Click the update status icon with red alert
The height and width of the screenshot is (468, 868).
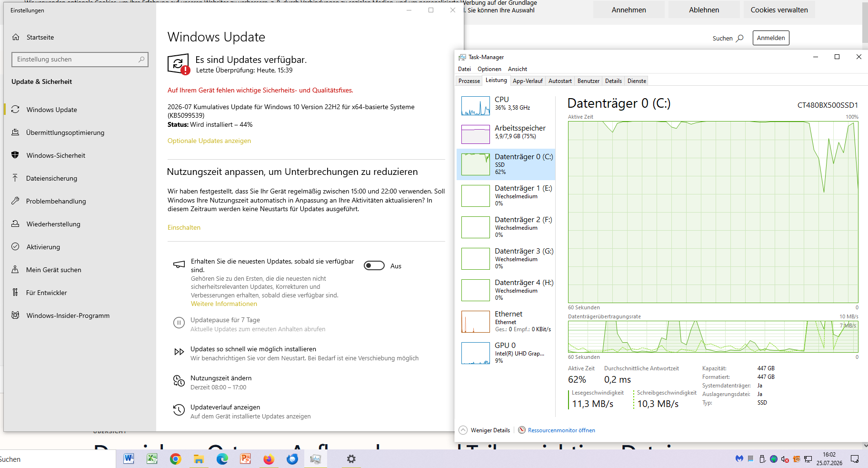pos(179,64)
